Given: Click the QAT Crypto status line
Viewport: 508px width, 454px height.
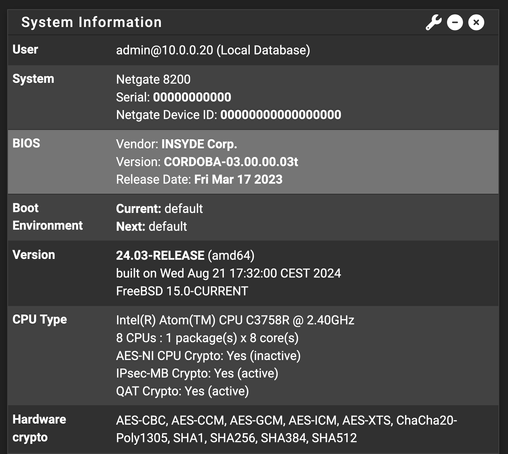Looking at the screenshot, I should pyautogui.click(x=182, y=391).
